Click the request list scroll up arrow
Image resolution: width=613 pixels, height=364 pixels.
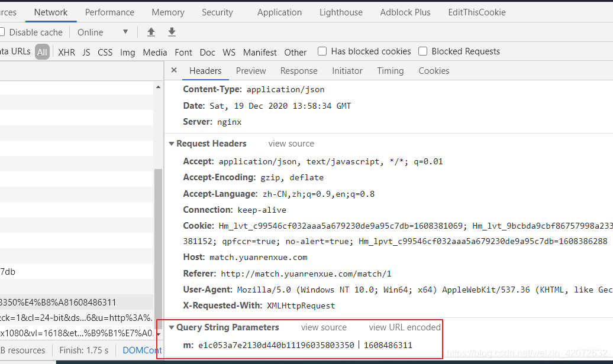tap(158, 87)
